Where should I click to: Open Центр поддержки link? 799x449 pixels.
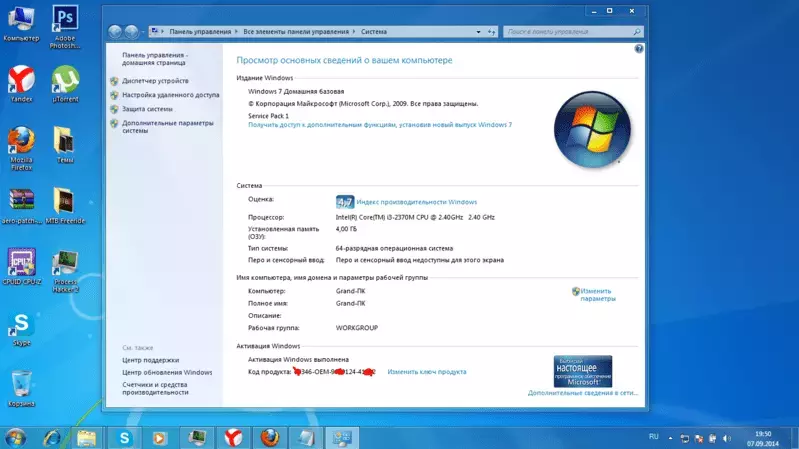(150, 360)
